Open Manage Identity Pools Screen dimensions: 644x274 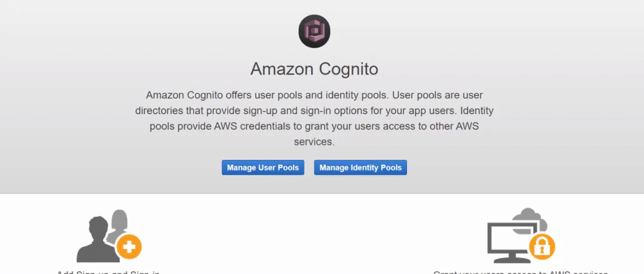pyautogui.click(x=360, y=167)
